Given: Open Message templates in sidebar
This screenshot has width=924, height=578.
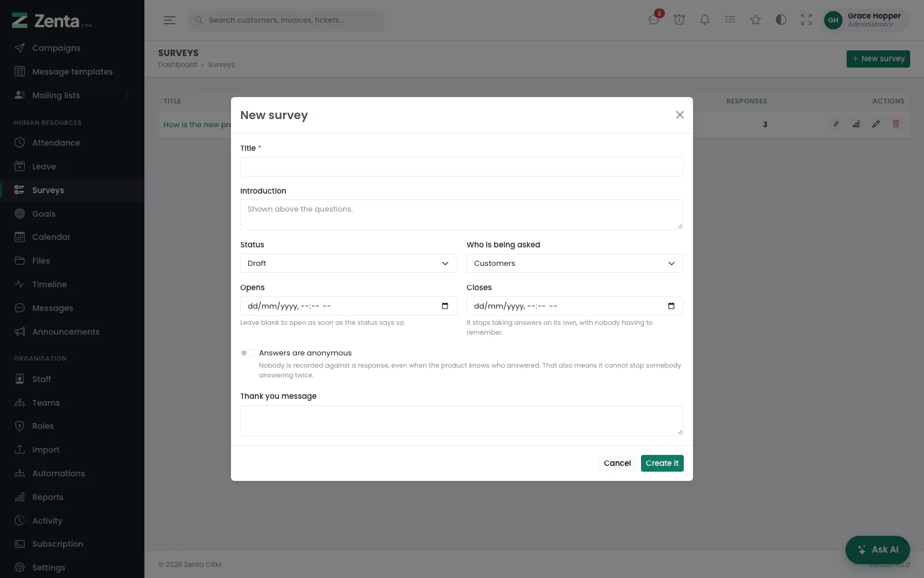Looking at the screenshot, I should [72, 72].
